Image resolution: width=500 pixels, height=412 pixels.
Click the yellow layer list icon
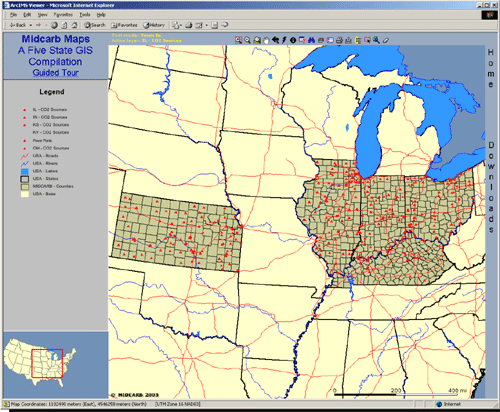[x=358, y=40]
